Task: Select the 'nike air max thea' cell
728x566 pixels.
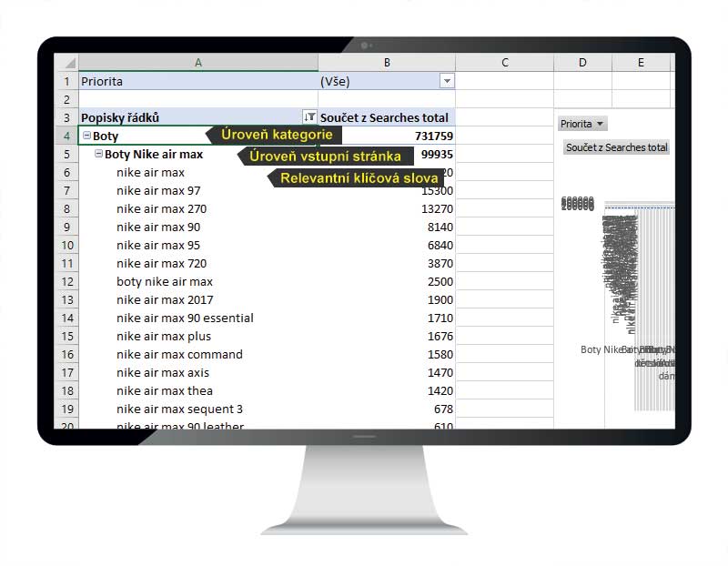Action: point(198,390)
